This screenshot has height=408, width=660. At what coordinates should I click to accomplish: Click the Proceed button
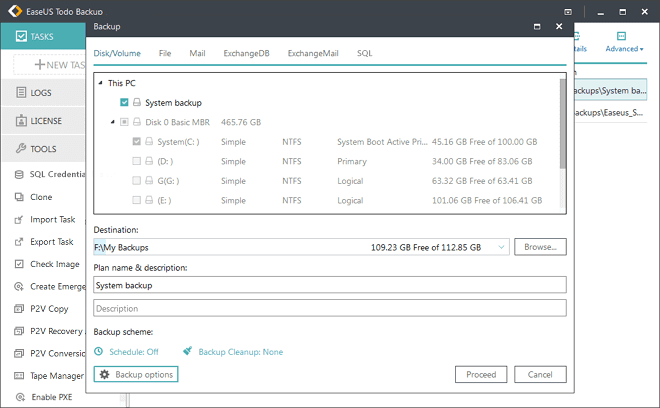click(x=482, y=374)
